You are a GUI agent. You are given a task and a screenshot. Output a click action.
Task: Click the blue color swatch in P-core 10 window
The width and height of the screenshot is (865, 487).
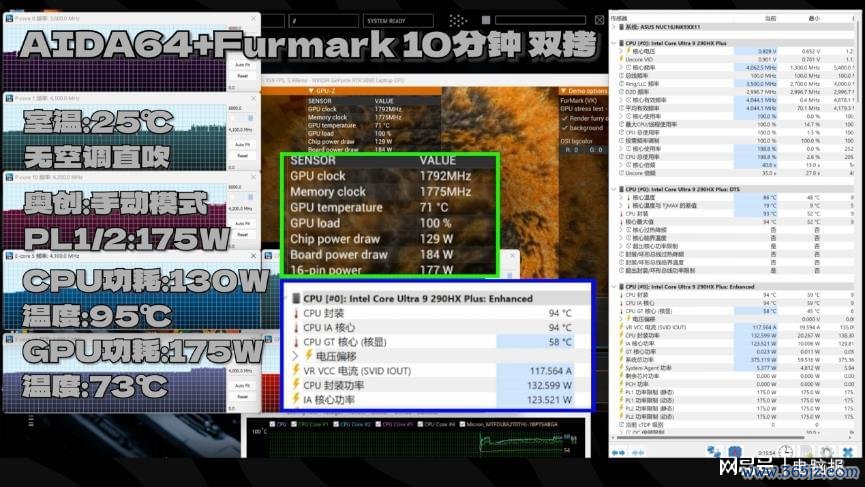click(x=250, y=197)
